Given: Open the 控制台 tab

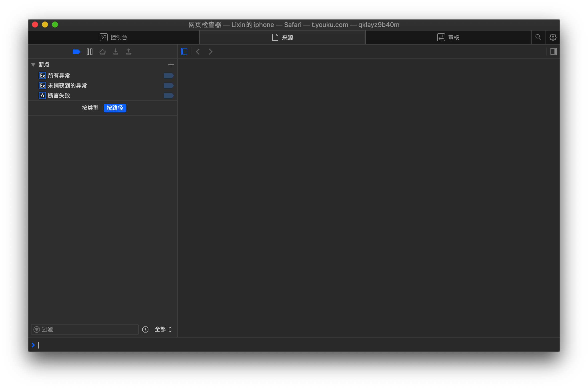Looking at the screenshot, I should coord(114,37).
